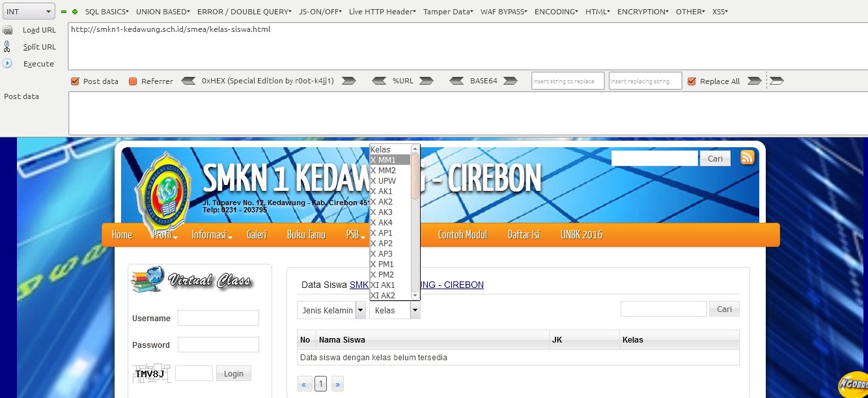
Task: Open the Daftar Isi page
Action: (524, 235)
